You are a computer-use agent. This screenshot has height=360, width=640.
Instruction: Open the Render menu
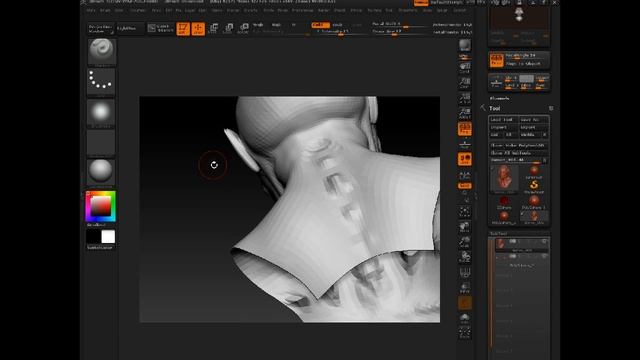[x=323, y=10]
